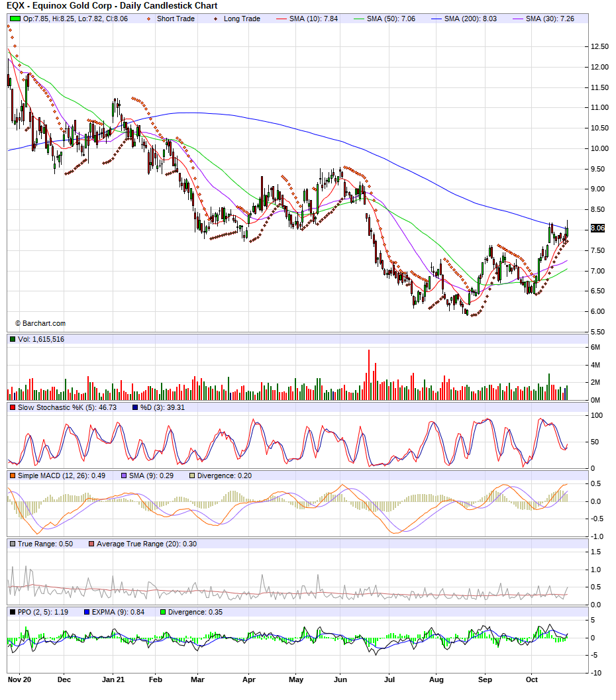Viewport: 616px width, 700px height.
Task: Click the 'Slow Stochastic %K (5): 46.73' label
Action: (x=67, y=407)
